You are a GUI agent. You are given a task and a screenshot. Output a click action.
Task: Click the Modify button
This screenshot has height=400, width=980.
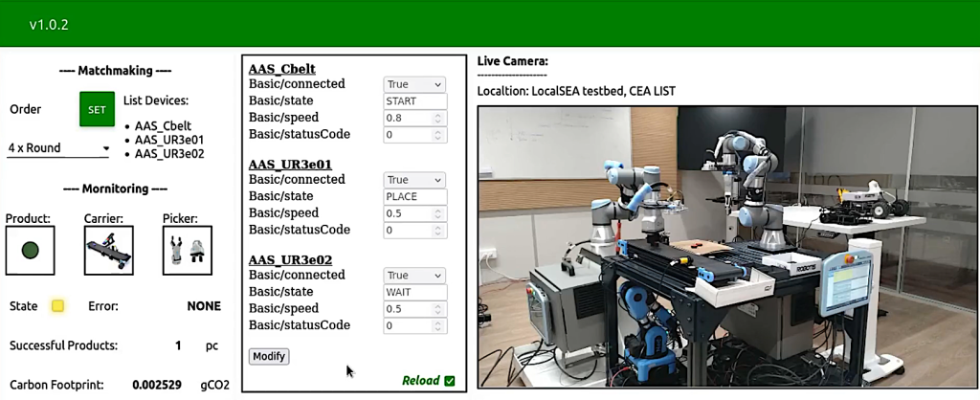(269, 356)
